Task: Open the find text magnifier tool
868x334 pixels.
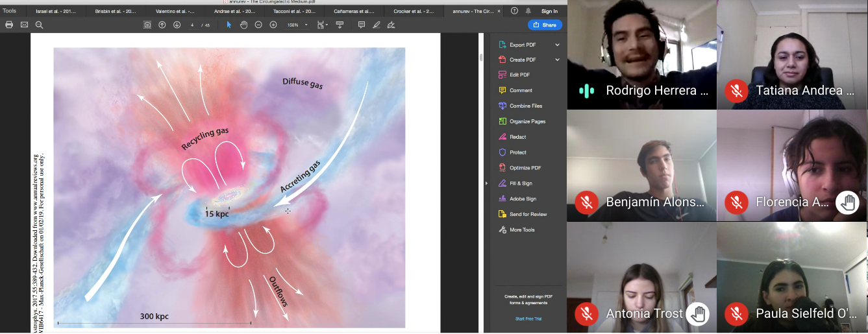Action: click(39, 25)
